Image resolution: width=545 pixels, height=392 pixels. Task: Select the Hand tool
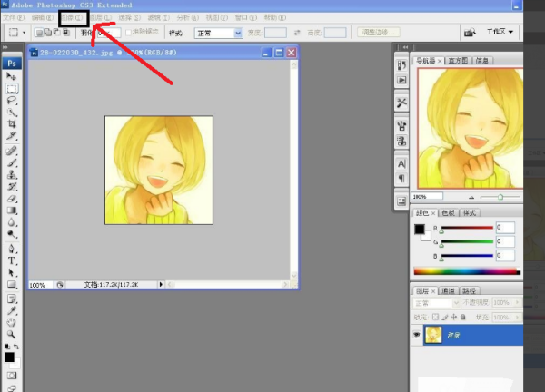pos(12,322)
